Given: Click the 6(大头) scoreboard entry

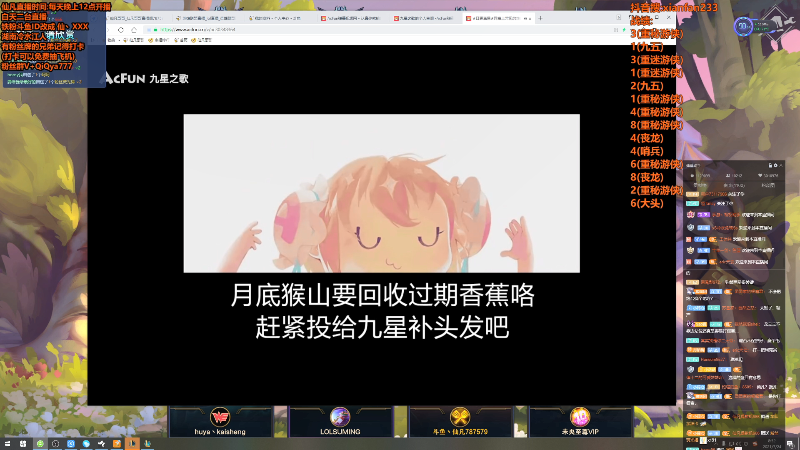Looking at the screenshot, I should pos(647,203).
